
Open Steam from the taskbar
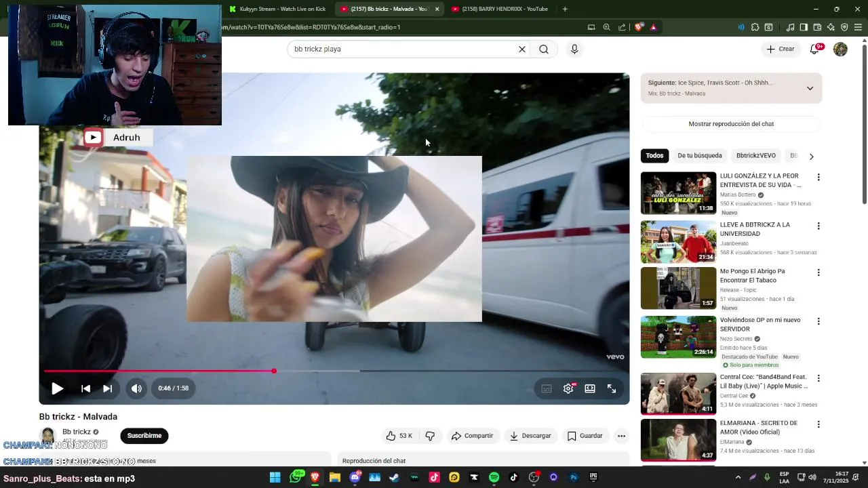coord(394,477)
